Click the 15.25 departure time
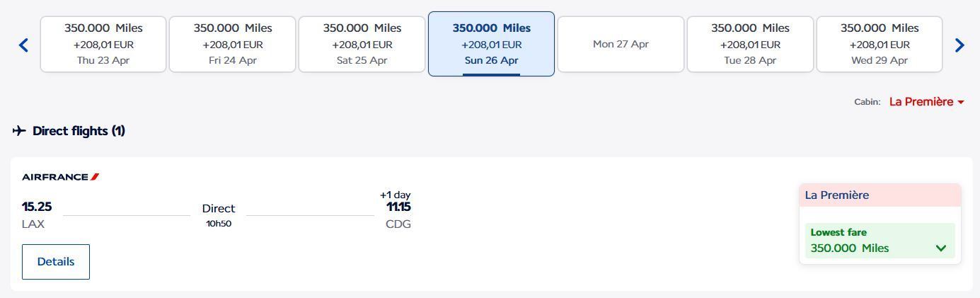Viewport: 980px width, 298px height. point(37,207)
